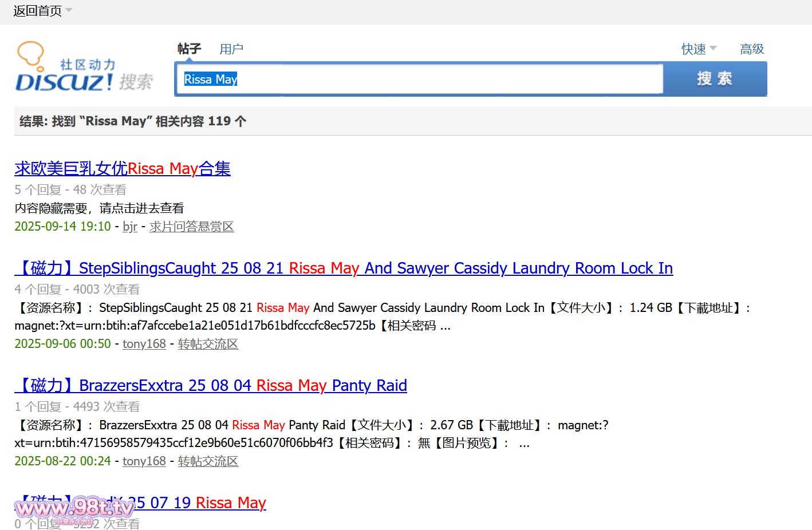This screenshot has width=812, height=530.
Task: Open tony168 link dated 2025-08-22
Action: click(x=144, y=461)
